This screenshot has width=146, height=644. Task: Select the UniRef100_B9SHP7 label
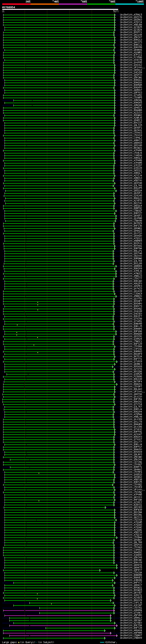[x=131, y=301]
